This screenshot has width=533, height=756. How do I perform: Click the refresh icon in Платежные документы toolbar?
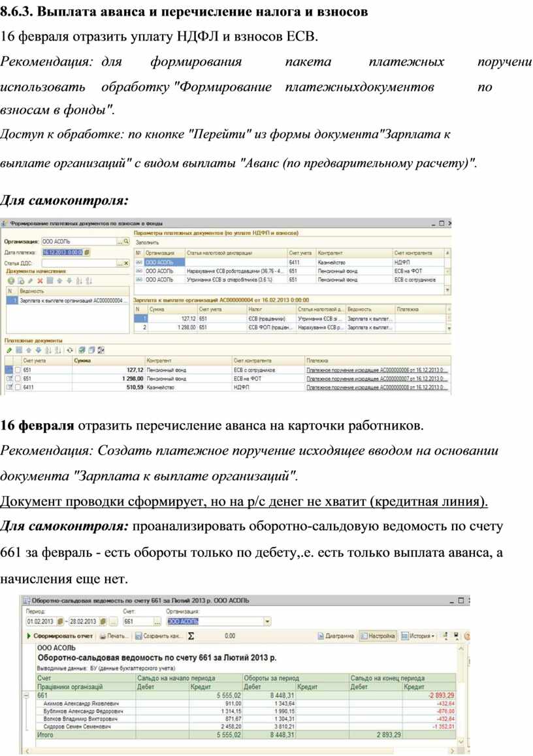pos(70,350)
